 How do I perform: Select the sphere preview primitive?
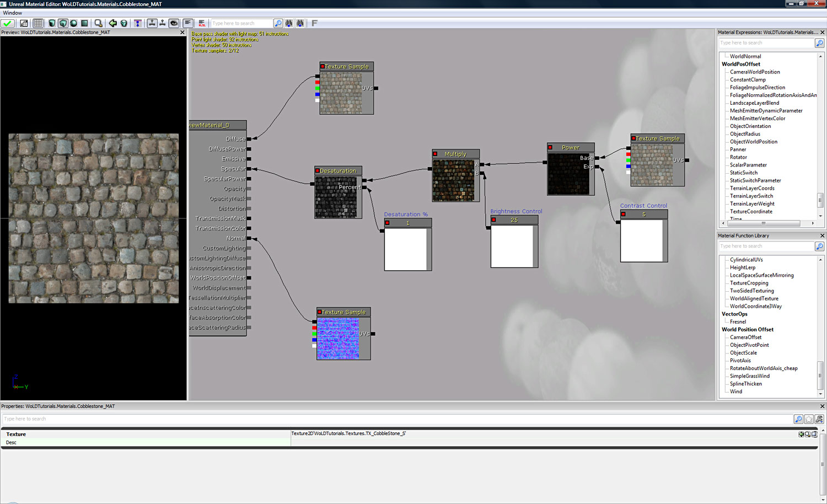click(x=73, y=23)
